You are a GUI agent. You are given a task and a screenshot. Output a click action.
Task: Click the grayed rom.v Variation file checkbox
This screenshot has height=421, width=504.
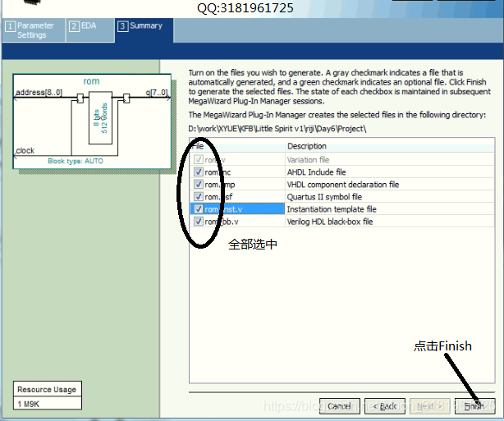(x=199, y=159)
